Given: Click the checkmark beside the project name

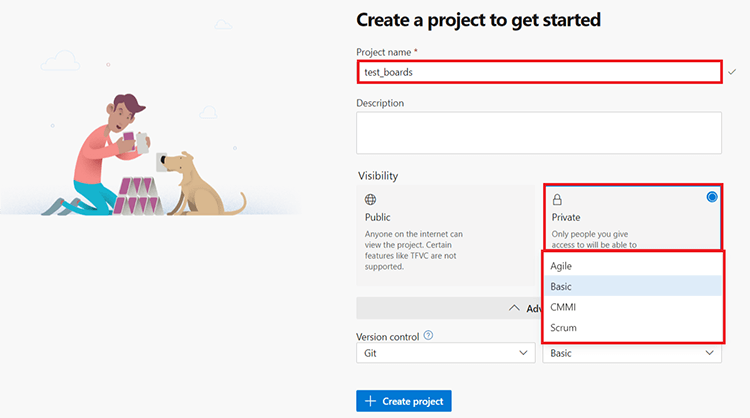Looking at the screenshot, I should tap(732, 73).
